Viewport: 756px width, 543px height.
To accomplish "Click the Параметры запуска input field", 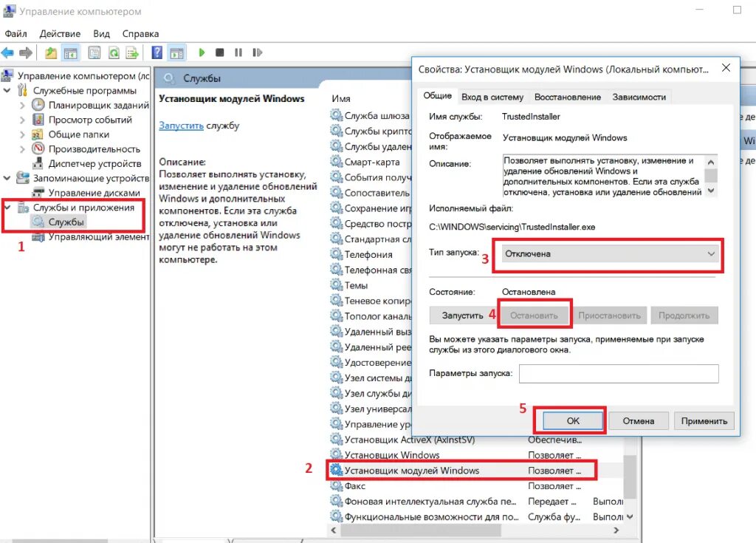I will coord(619,374).
